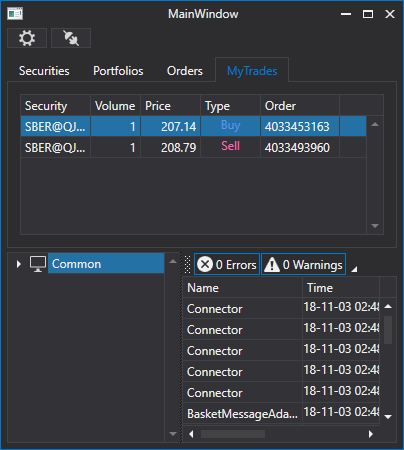Open settings with the gear icon
Screen dimensions: 404x450
coord(27,38)
